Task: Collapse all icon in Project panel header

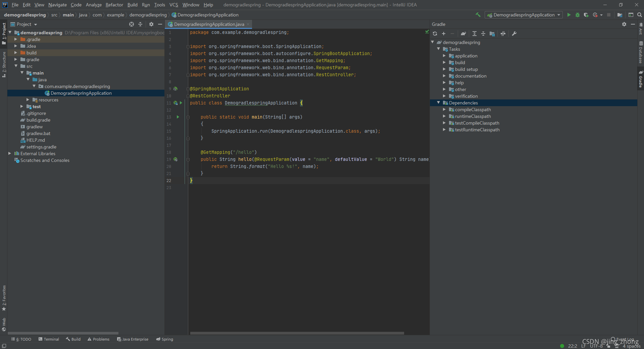Action: (x=140, y=24)
